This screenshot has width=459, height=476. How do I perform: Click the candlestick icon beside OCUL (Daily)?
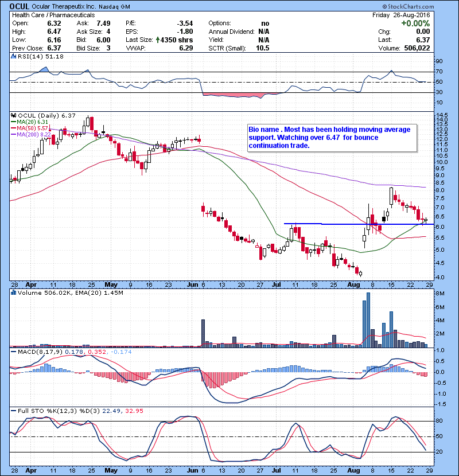(13, 115)
